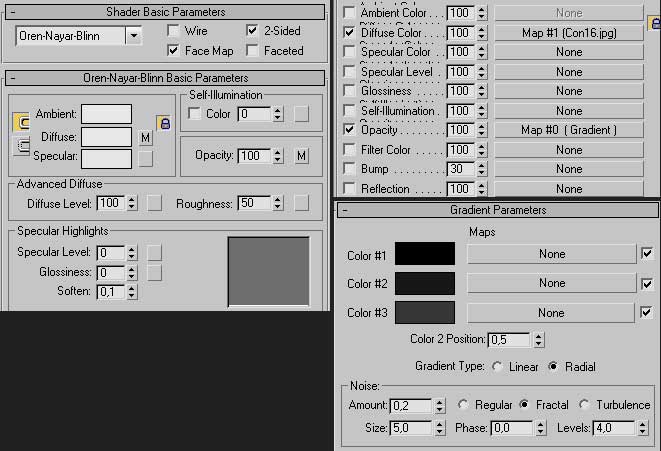This screenshot has height=451, width=661.
Task: Click the map button next to Glossiness
Action: pyautogui.click(x=155, y=272)
